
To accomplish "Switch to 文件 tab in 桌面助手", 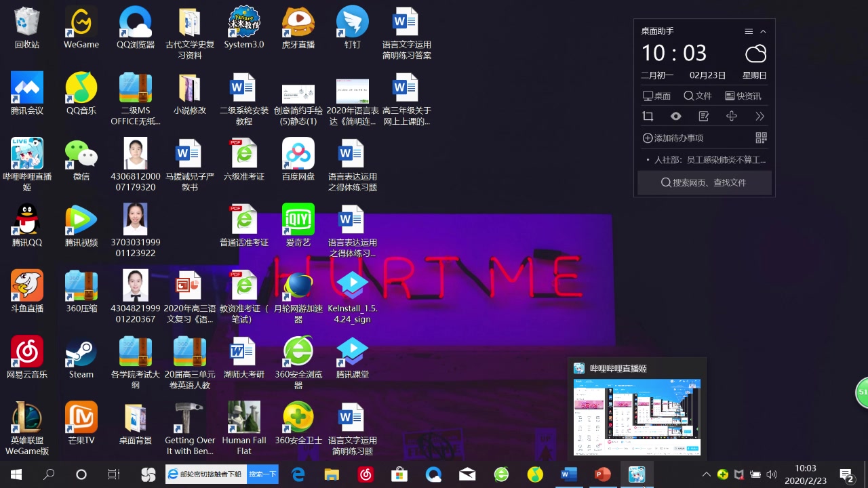I will click(698, 96).
